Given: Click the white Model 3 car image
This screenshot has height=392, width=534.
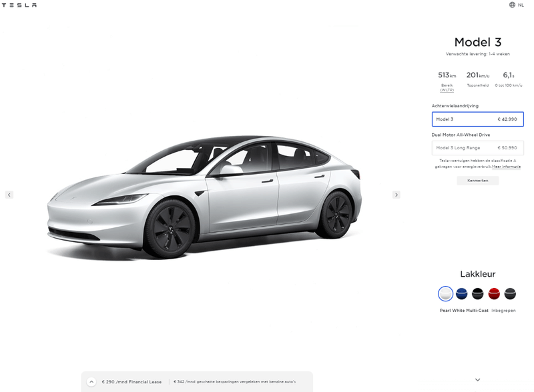Looking at the screenshot, I should coord(204,197).
